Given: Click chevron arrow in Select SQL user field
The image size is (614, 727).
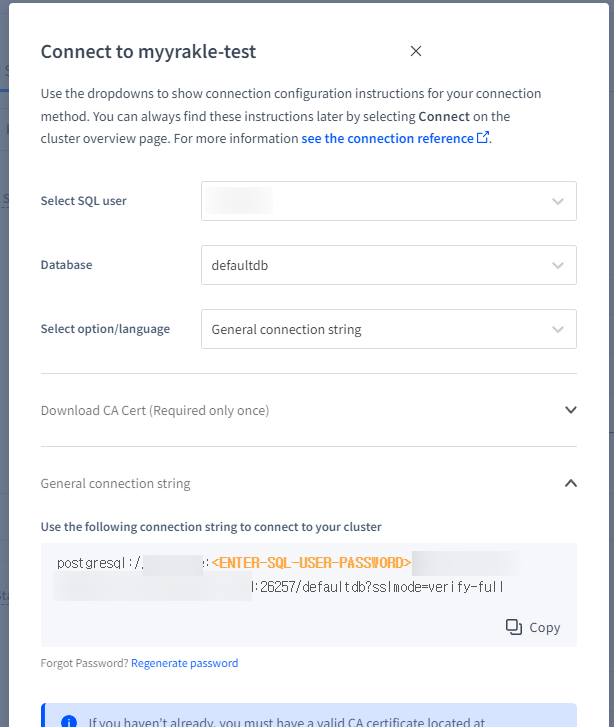Looking at the screenshot, I should [558, 201].
